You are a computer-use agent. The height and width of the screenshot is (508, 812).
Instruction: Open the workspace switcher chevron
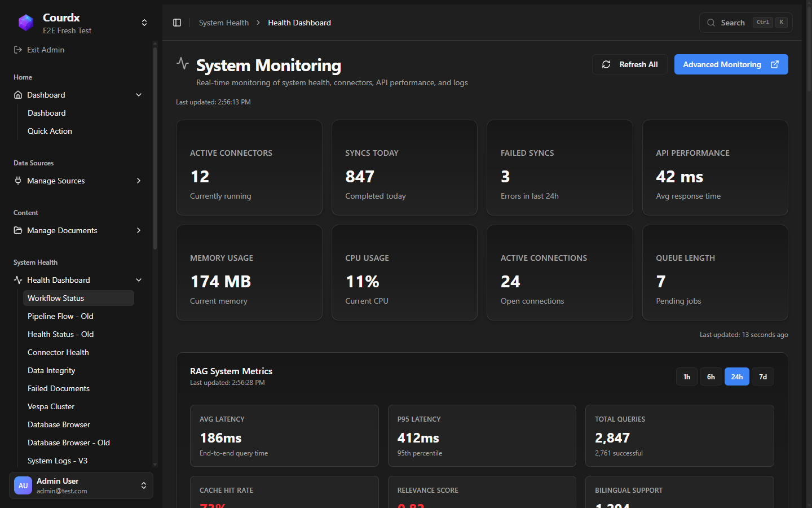click(144, 22)
